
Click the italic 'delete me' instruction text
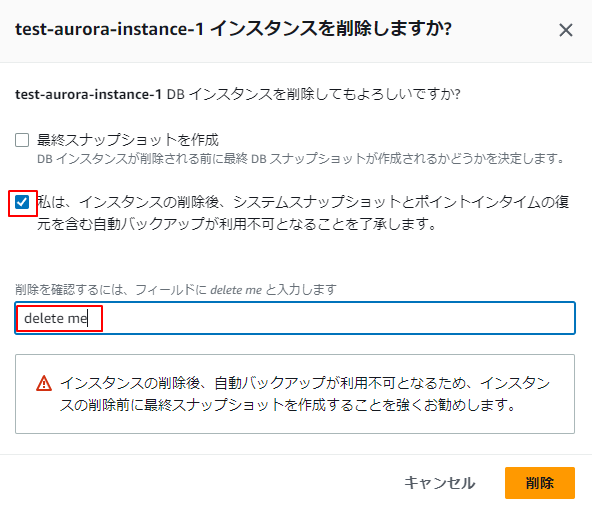coord(236,290)
